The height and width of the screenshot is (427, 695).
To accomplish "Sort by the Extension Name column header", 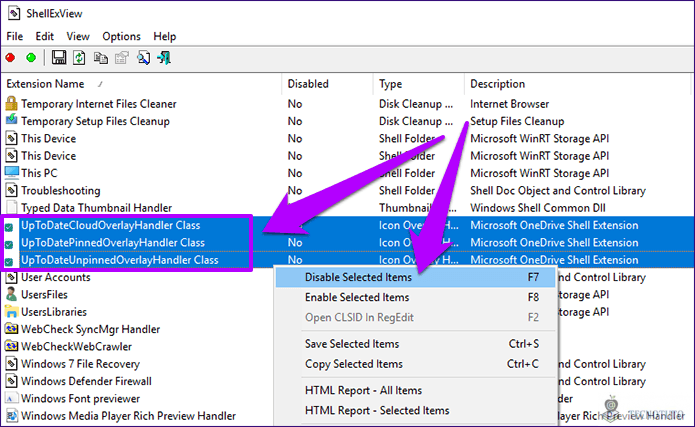I will pos(141,84).
